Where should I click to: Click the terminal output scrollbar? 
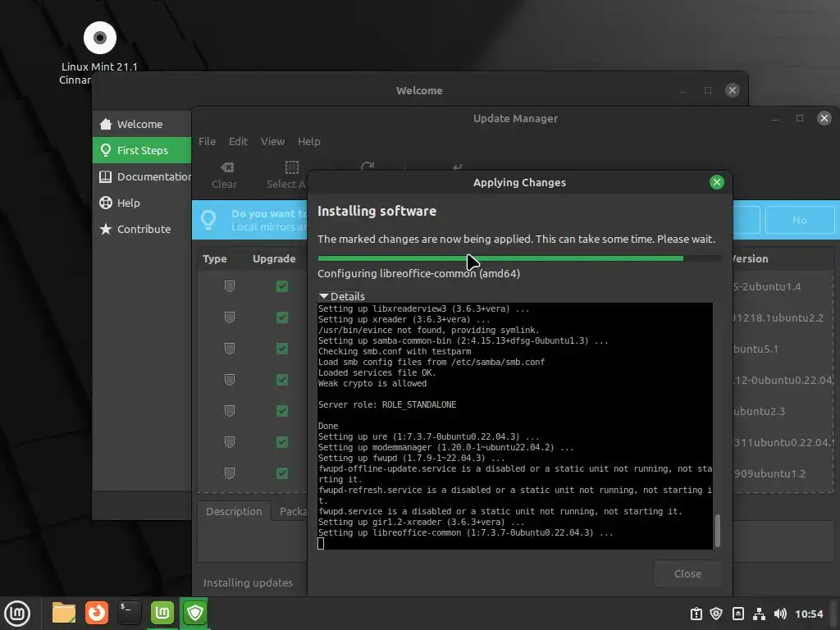tap(717, 531)
